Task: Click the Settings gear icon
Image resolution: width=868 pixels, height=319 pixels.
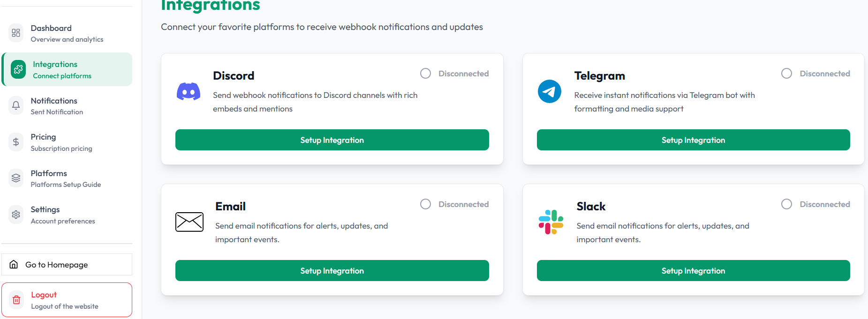Action: tap(16, 215)
